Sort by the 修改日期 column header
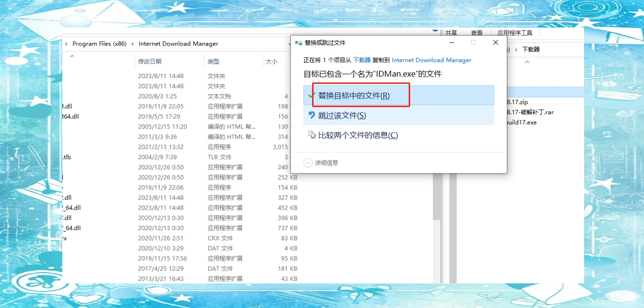 [x=150, y=62]
